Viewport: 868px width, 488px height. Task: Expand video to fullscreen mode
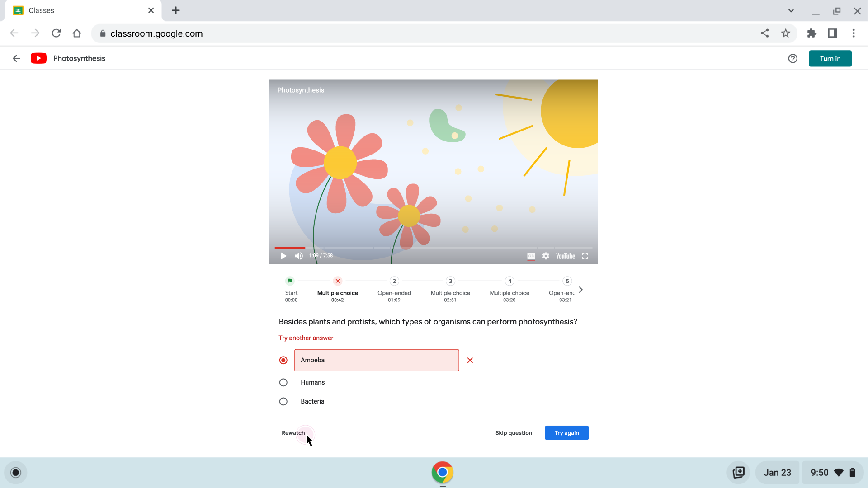pyautogui.click(x=585, y=256)
